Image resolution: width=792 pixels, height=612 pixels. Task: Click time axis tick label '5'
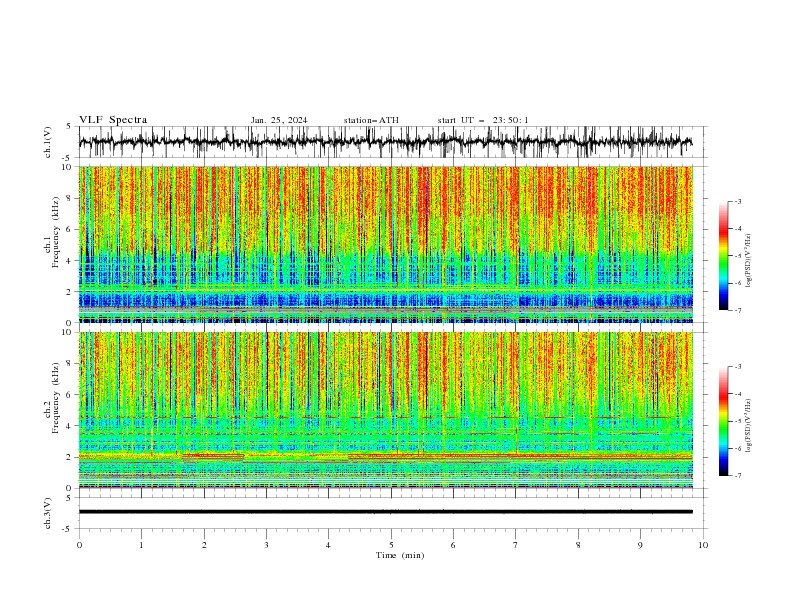coord(391,545)
